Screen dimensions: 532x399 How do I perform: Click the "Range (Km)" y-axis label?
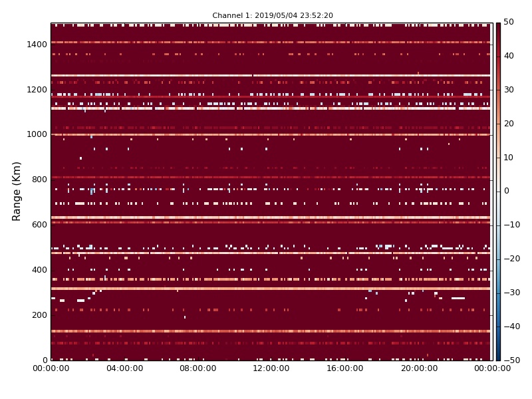click(x=16, y=192)
